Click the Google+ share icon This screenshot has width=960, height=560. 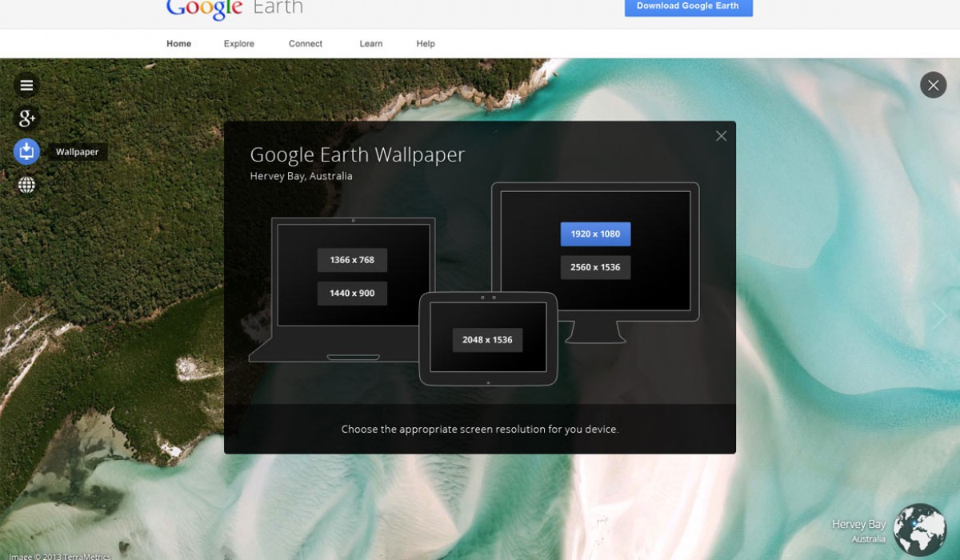coord(26,119)
